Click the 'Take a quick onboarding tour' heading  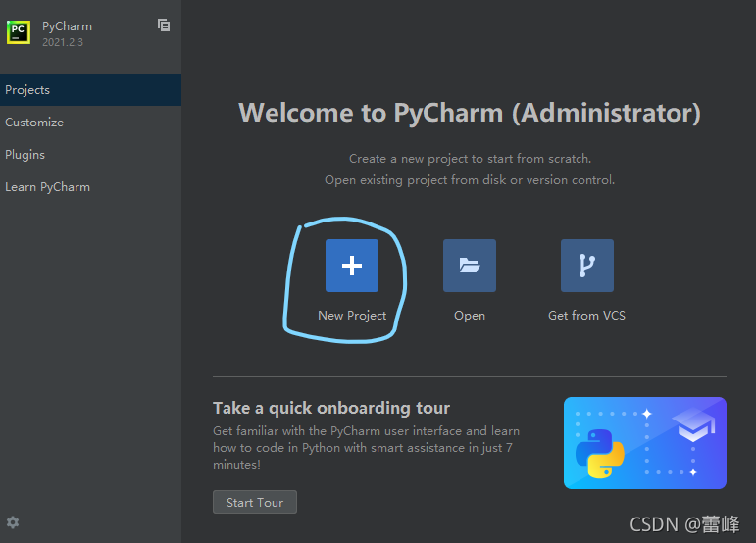331,408
